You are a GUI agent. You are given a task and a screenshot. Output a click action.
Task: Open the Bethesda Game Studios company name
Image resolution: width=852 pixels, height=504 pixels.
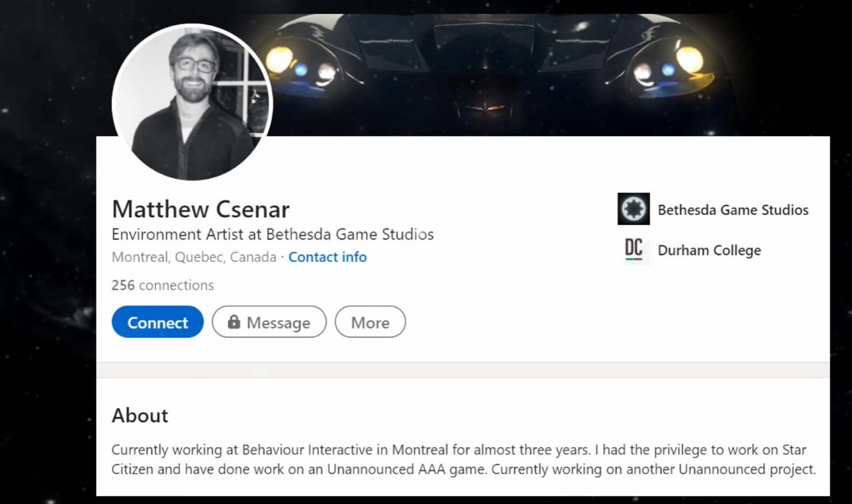[733, 210]
